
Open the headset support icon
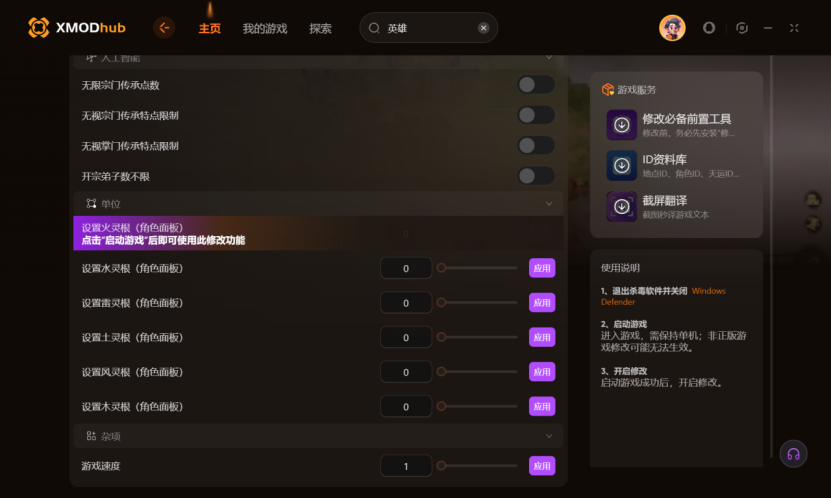click(x=793, y=454)
